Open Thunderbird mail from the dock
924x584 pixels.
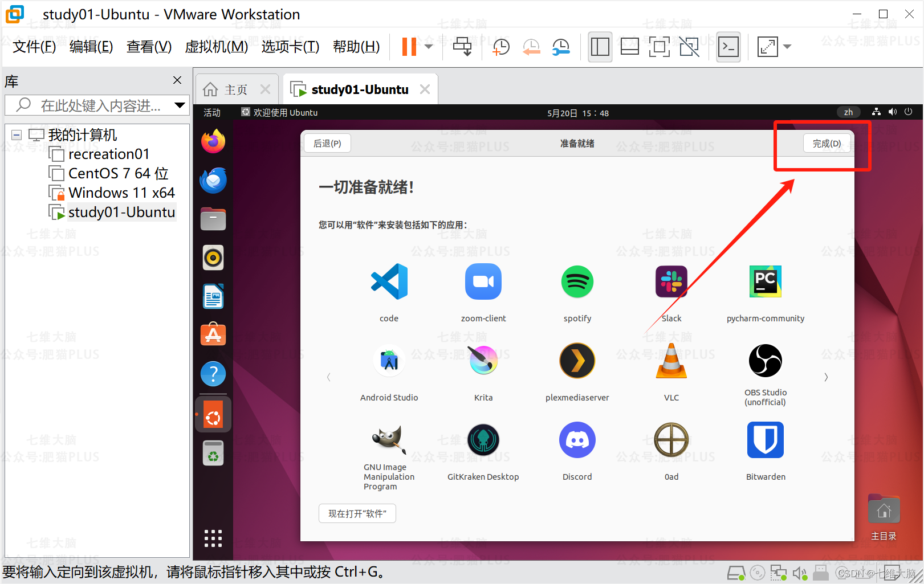click(213, 180)
